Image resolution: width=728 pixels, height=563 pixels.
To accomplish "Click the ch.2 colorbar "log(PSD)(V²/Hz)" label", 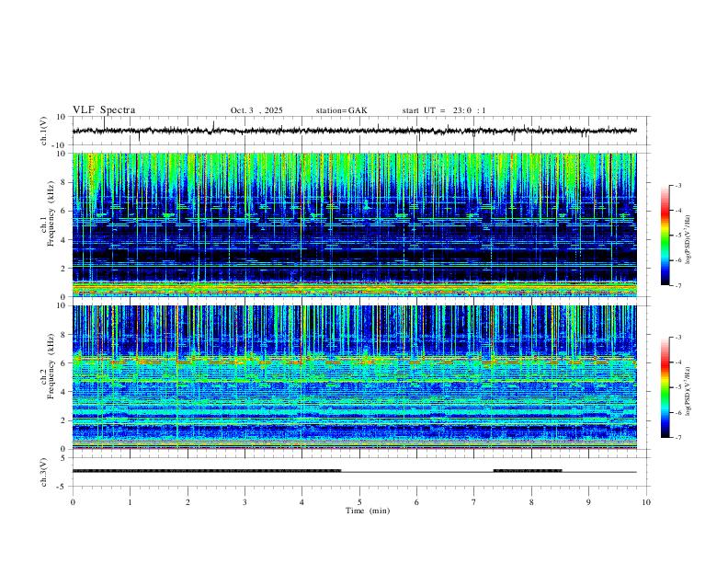I will (x=688, y=392).
